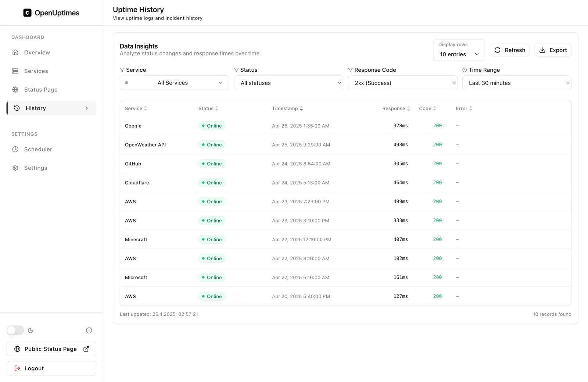The height and width of the screenshot is (382, 588).
Task: Click the Last updated timestamp text
Action: click(159, 314)
